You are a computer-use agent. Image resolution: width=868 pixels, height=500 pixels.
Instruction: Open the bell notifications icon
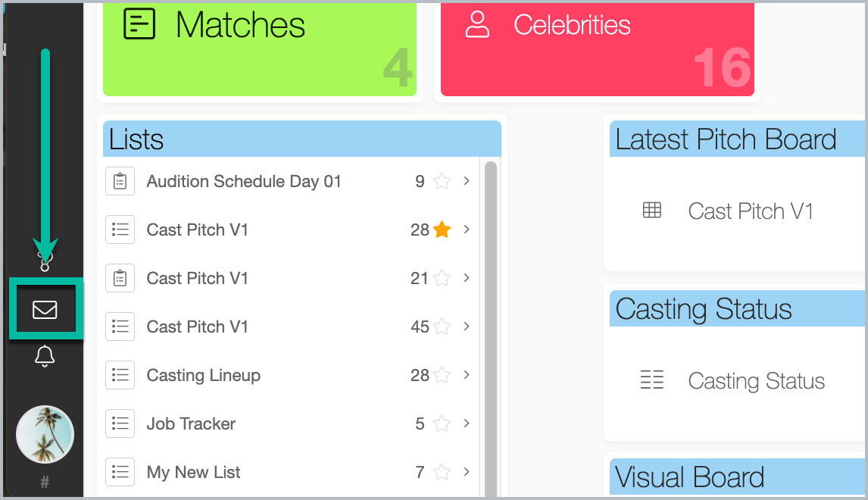click(45, 356)
